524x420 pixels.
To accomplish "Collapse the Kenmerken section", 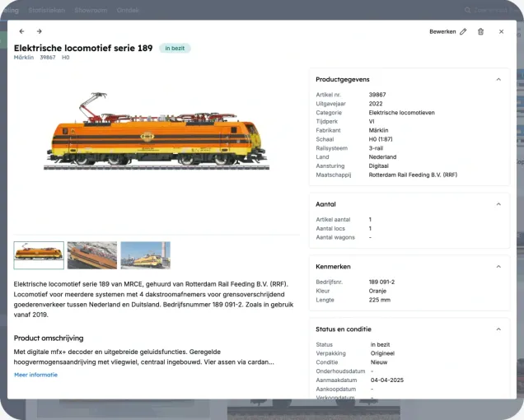I will (498, 267).
